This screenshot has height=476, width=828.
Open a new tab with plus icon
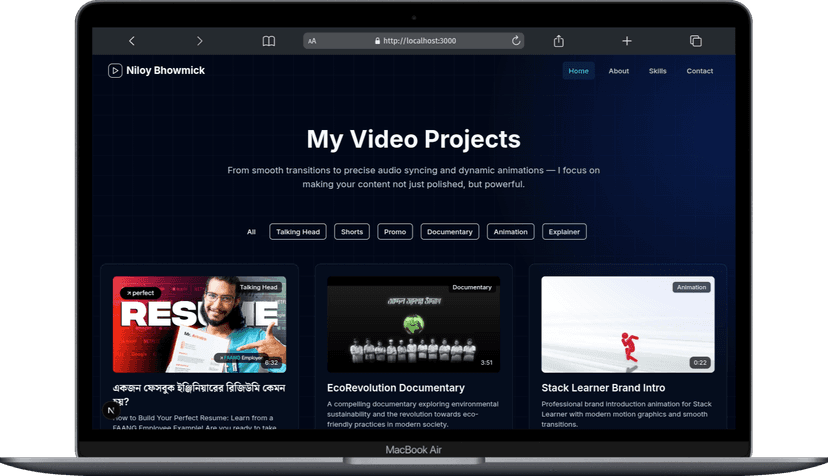(627, 41)
